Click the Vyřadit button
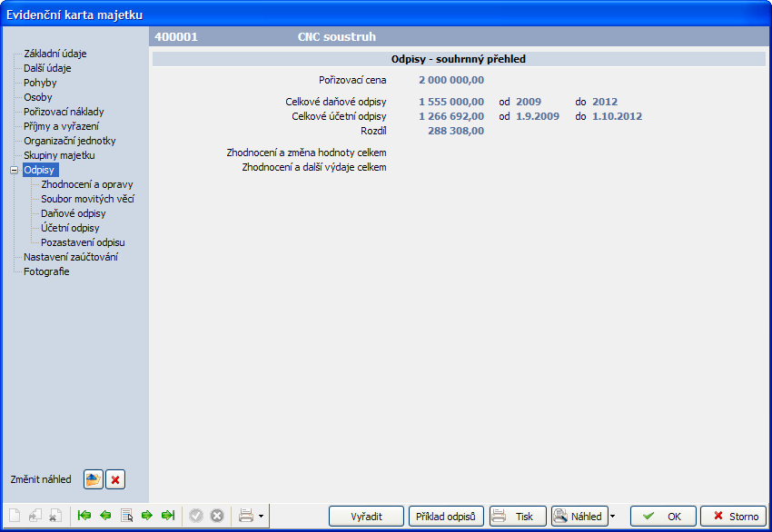772x532 pixels. click(366, 517)
